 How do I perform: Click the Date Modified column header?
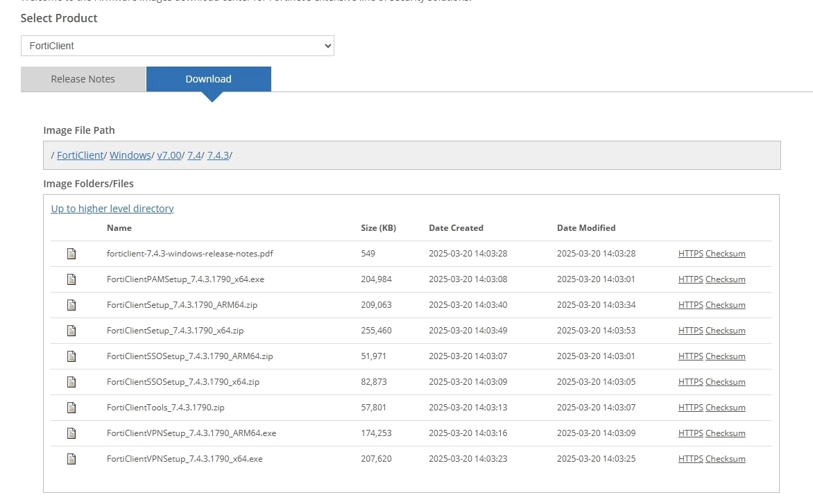(x=586, y=228)
